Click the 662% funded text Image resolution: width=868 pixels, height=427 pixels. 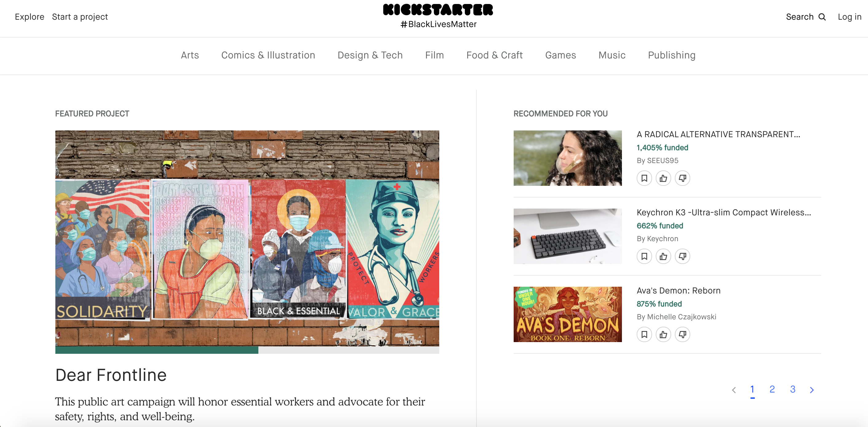[x=660, y=226]
